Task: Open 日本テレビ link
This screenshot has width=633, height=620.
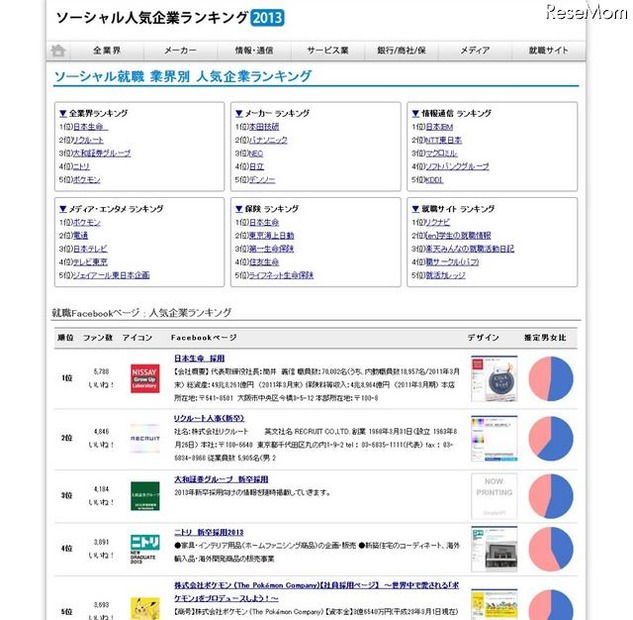Action: tap(90, 249)
